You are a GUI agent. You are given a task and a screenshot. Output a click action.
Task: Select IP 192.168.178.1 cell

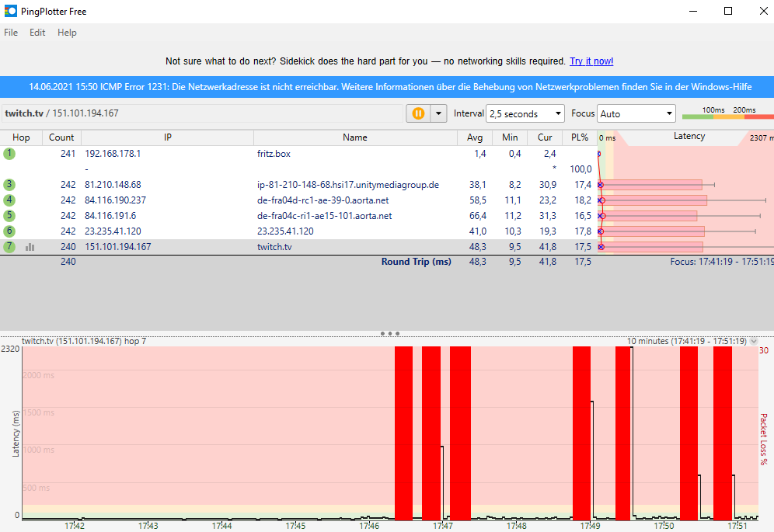113,154
